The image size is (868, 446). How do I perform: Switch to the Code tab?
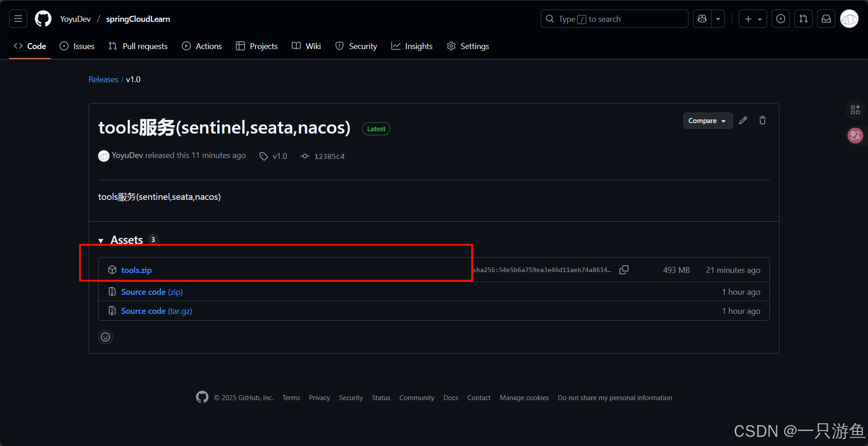[x=30, y=46]
